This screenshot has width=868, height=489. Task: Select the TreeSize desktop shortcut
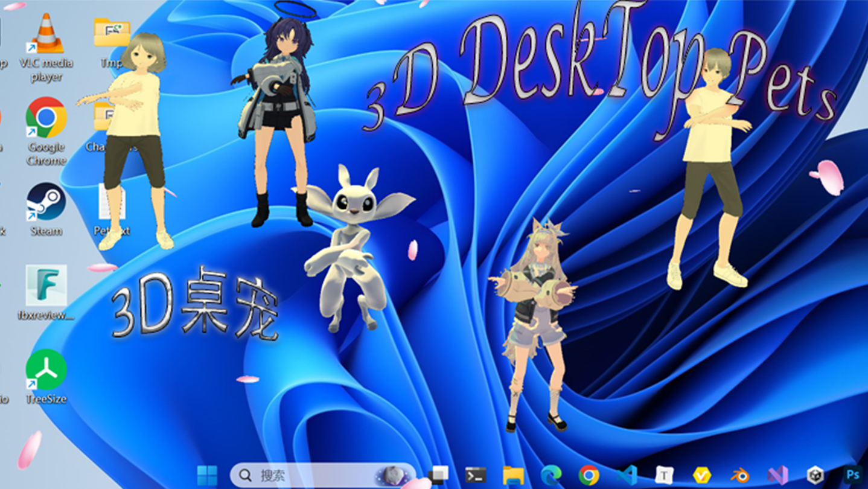tap(46, 369)
